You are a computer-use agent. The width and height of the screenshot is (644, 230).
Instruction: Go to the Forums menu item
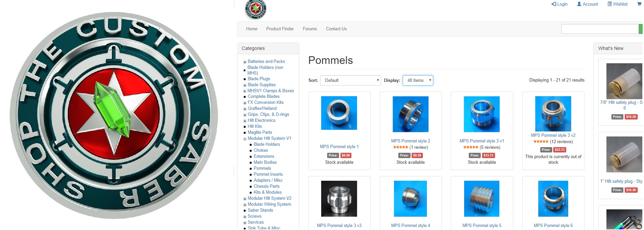point(310,29)
